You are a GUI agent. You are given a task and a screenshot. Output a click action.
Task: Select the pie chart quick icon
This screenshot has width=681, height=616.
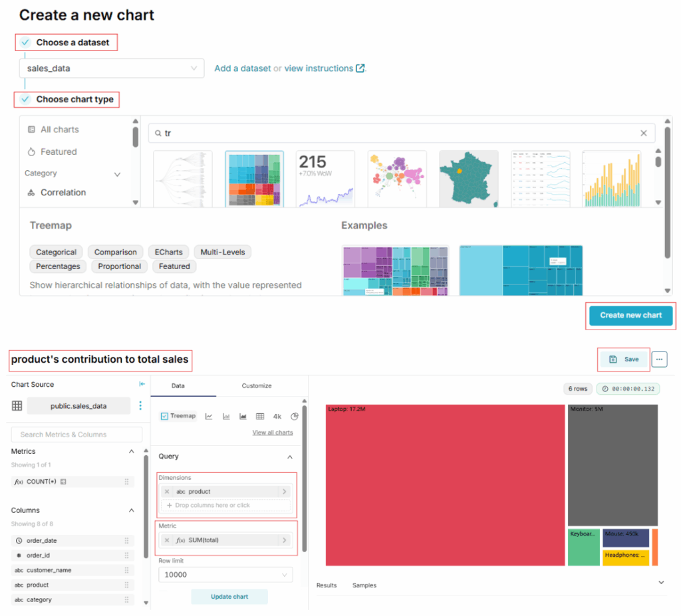[x=295, y=417]
